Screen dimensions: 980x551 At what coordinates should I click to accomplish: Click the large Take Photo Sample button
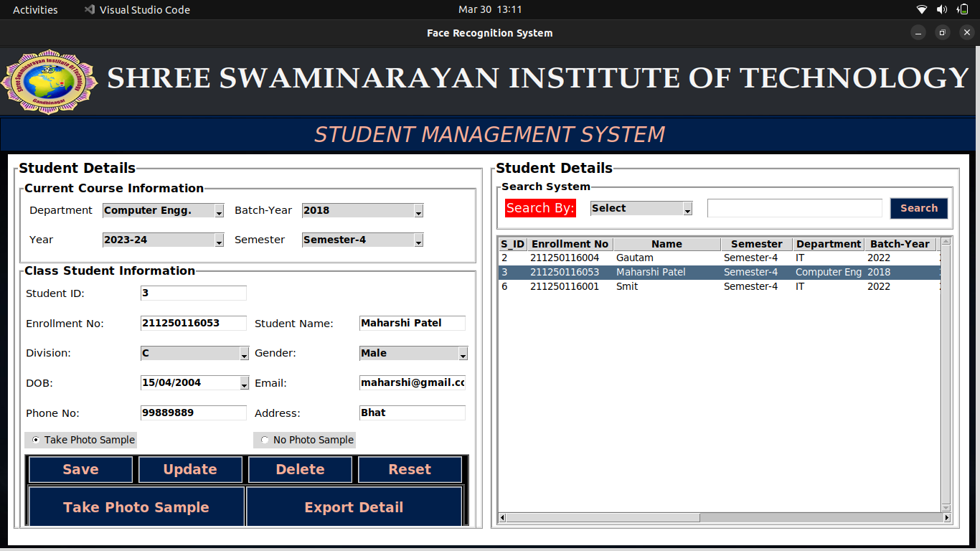pyautogui.click(x=136, y=507)
